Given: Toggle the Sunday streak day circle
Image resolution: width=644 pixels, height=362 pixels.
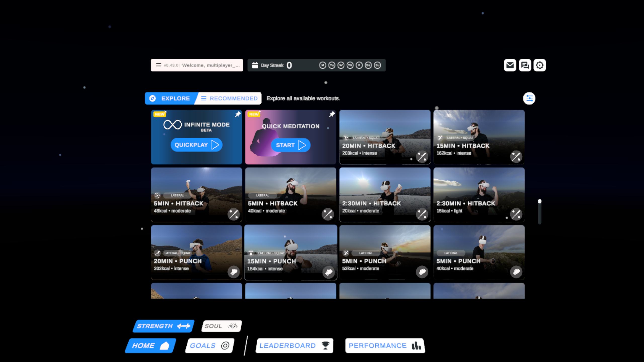Looking at the screenshot, I should [377, 65].
